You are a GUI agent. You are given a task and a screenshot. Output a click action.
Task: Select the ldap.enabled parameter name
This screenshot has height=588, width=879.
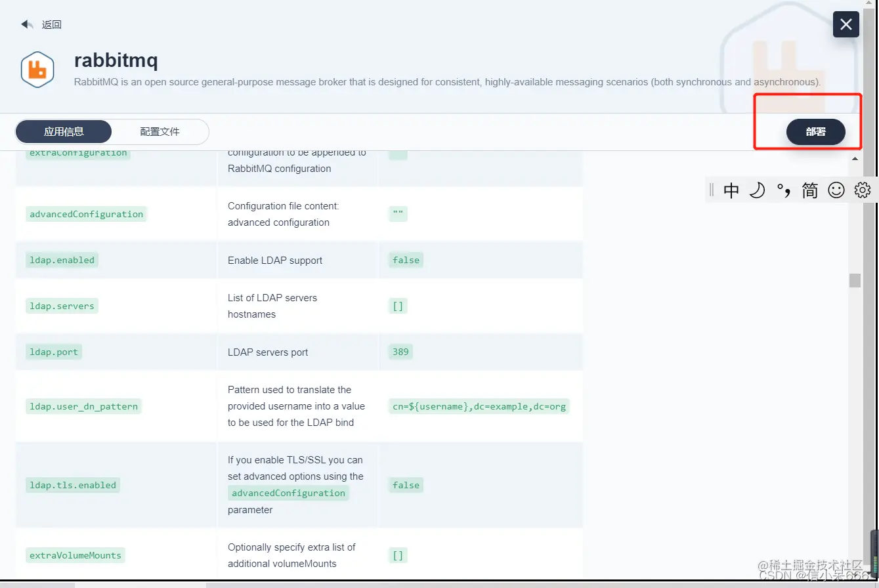pos(62,260)
